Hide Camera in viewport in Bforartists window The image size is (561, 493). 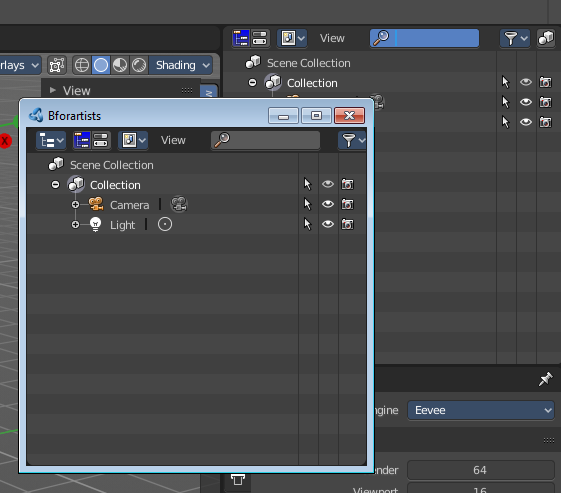click(328, 204)
